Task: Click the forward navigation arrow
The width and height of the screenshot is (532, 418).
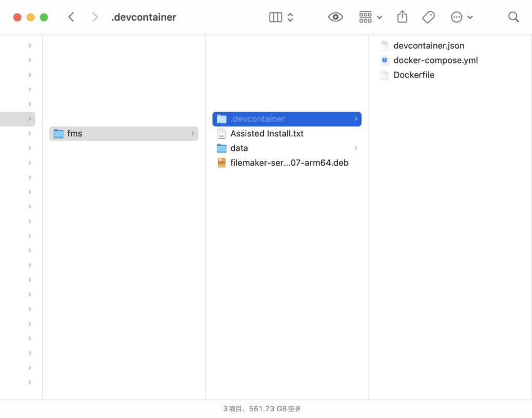Action: [x=95, y=17]
